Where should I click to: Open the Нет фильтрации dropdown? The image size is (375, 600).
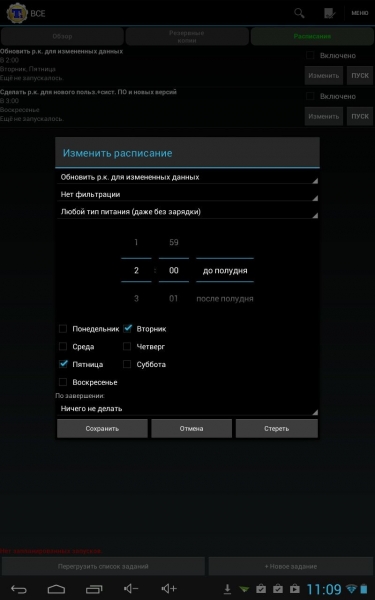click(x=188, y=194)
